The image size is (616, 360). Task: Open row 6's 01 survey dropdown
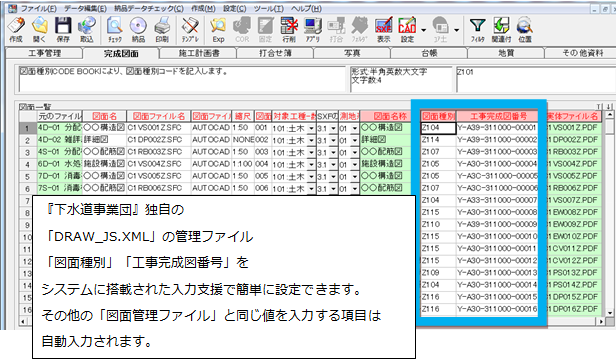click(x=355, y=189)
